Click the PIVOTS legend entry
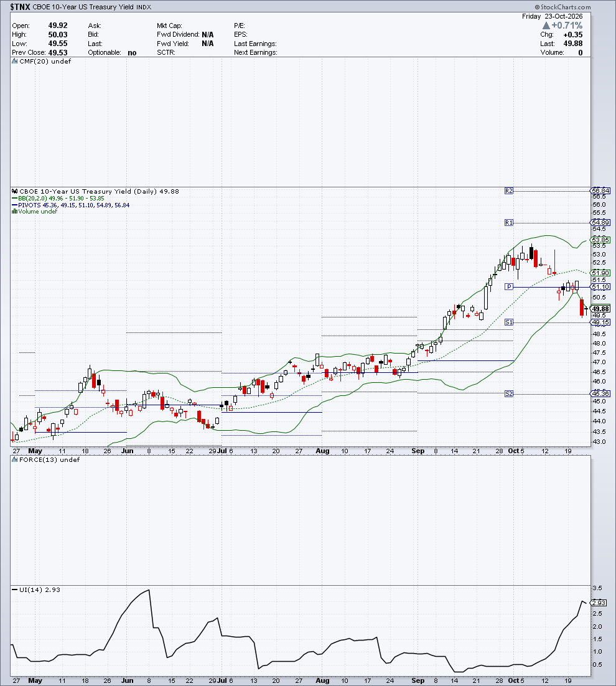The image size is (616, 686). [70, 205]
